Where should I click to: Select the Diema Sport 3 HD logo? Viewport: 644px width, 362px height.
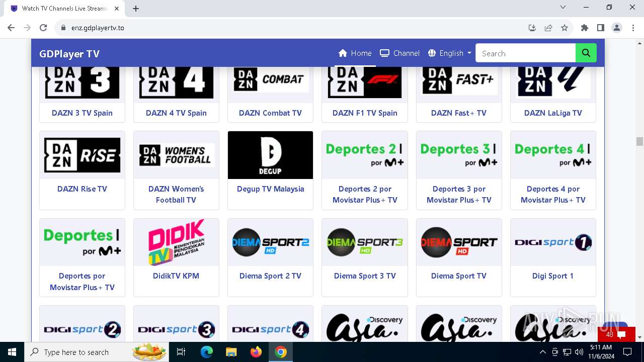365,242
